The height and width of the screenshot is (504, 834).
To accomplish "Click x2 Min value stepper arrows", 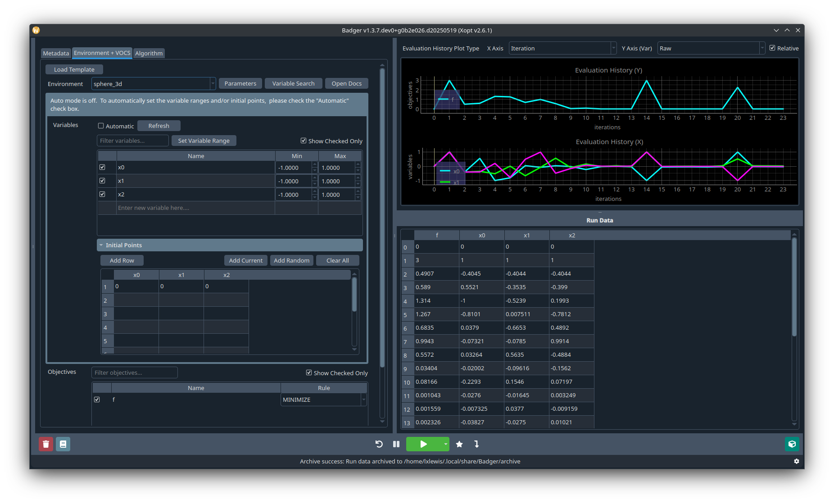I will (314, 195).
